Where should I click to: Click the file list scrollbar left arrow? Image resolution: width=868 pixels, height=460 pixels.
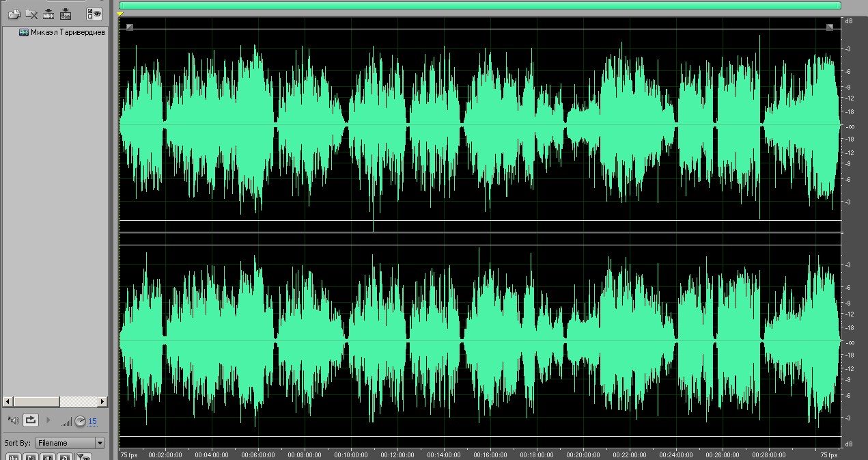[7, 401]
